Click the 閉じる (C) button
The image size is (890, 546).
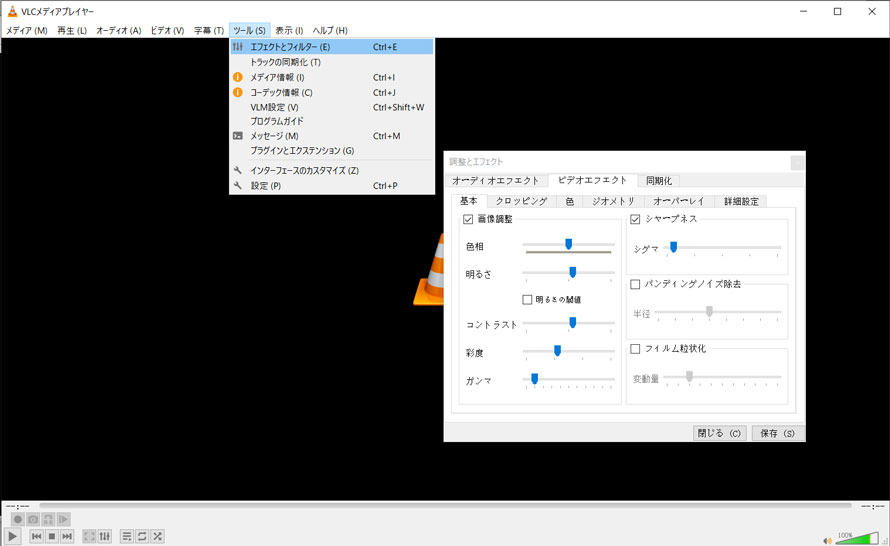720,433
